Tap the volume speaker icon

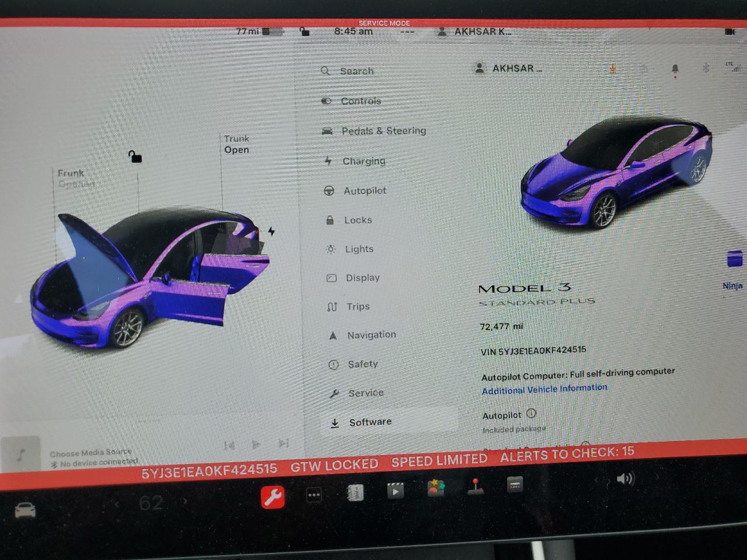click(625, 479)
